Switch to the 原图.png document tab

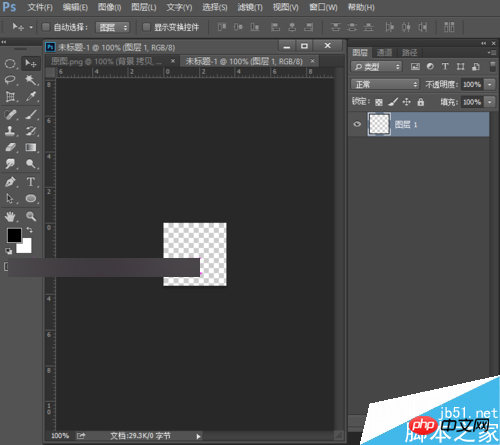(106, 61)
